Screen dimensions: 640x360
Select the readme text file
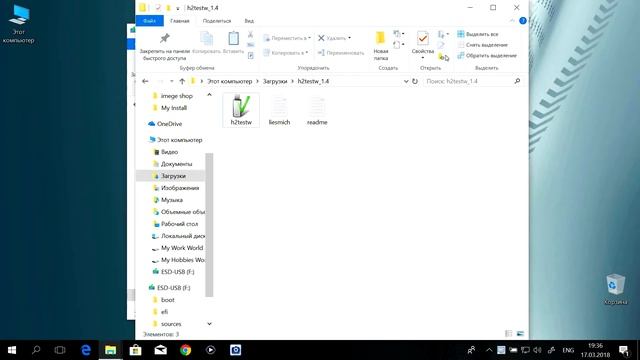(317, 111)
